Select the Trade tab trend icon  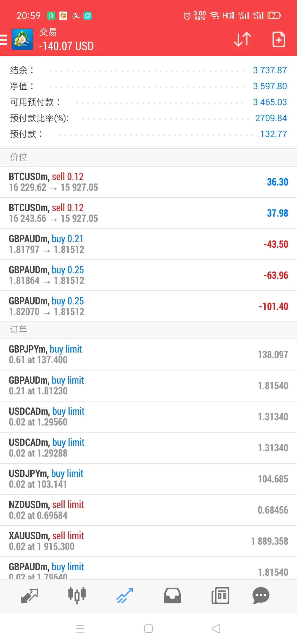click(x=125, y=596)
